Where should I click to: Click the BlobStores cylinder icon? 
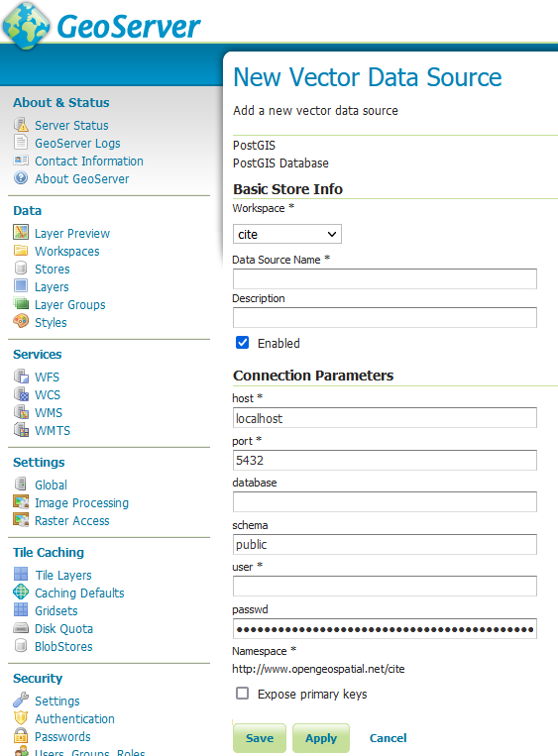tap(21, 646)
